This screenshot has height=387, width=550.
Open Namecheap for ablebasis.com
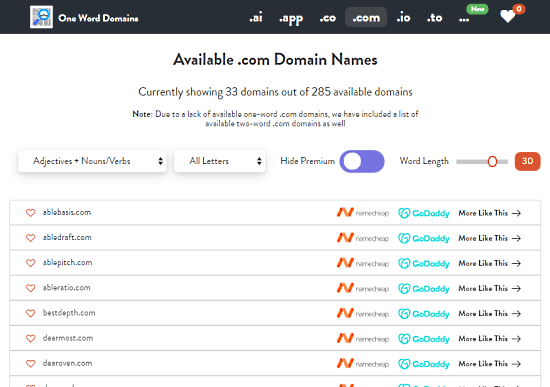pyautogui.click(x=363, y=213)
